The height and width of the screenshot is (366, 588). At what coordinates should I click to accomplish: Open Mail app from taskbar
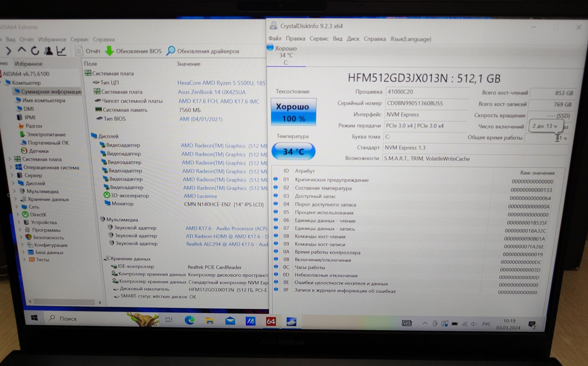point(230,321)
